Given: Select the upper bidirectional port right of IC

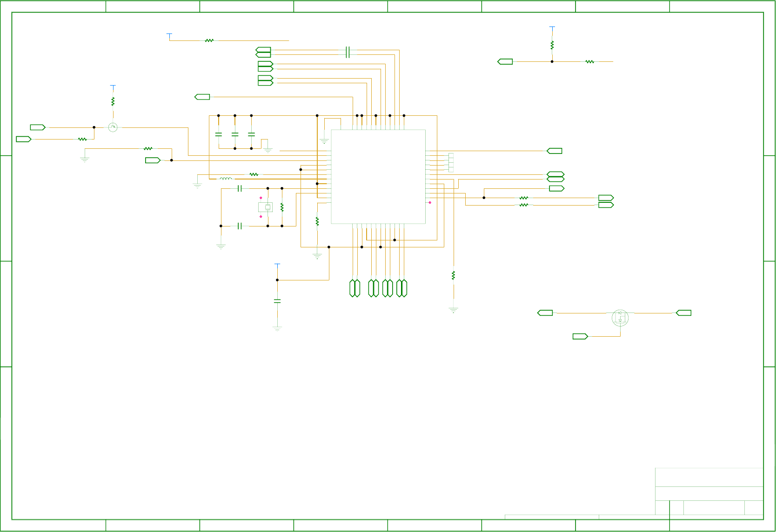Looking at the screenshot, I should click(x=555, y=174).
